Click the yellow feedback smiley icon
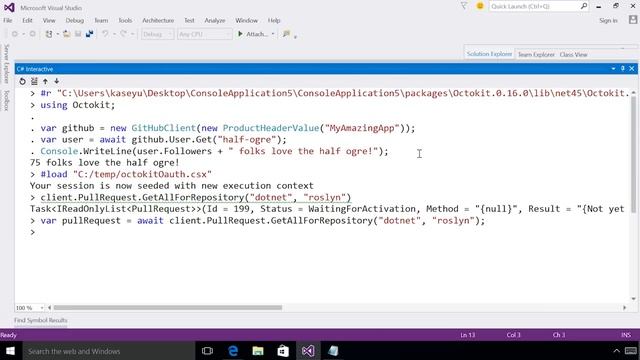This screenshot has height=360, width=640. click(x=480, y=6)
